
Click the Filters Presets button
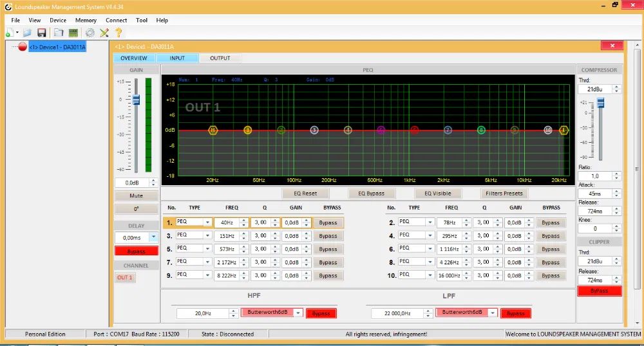click(x=504, y=194)
